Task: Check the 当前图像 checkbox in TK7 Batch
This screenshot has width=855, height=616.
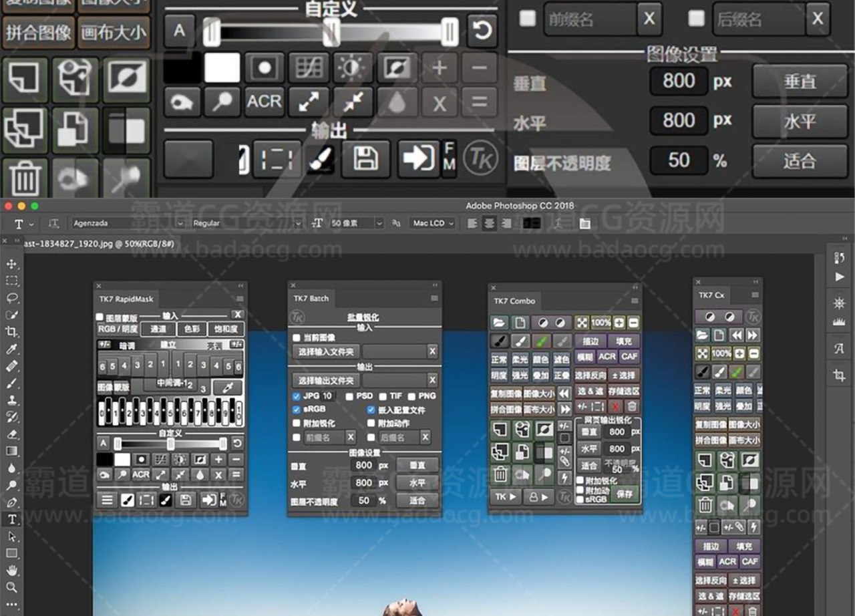Action: click(x=297, y=338)
